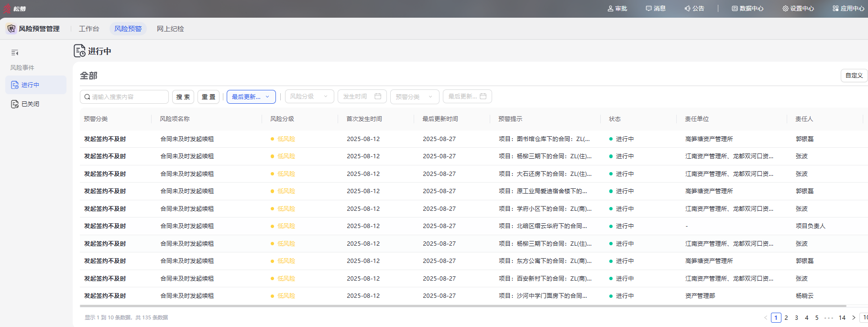Go to next page arrow in pagination
Image resolution: width=868 pixels, height=327 pixels.
coord(854,317)
